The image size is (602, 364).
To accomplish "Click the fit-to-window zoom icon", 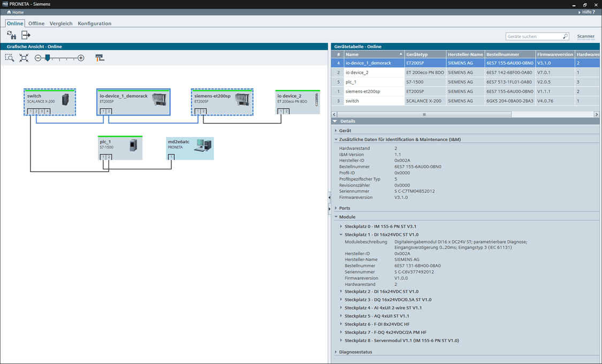I will click(24, 58).
